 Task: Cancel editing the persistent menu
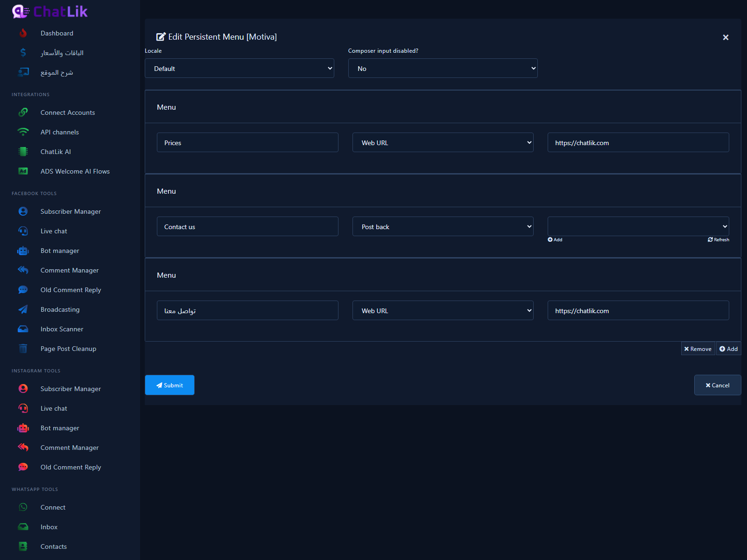[x=718, y=385]
